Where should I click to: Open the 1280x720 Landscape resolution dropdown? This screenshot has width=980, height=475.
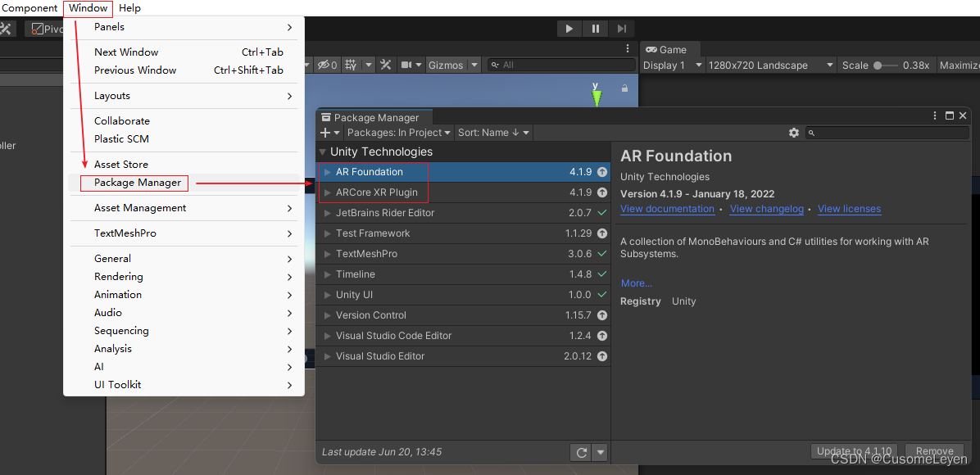[x=771, y=65]
